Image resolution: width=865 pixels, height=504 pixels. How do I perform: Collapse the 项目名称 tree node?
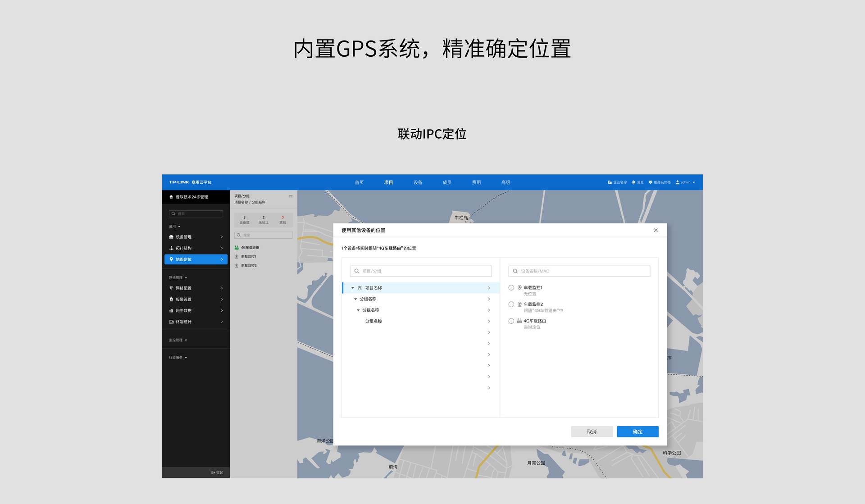(353, 288)
